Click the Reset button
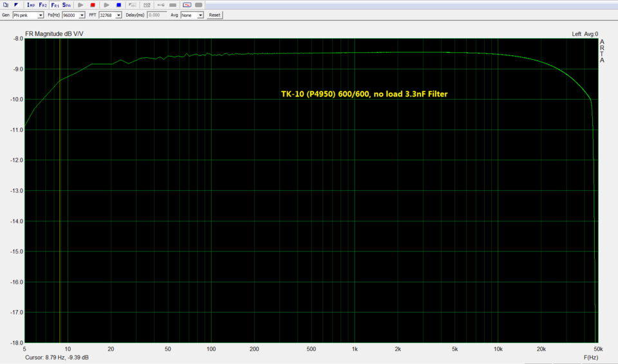The height and width of the screenshot is (364, 618). [x=214, y=15]
